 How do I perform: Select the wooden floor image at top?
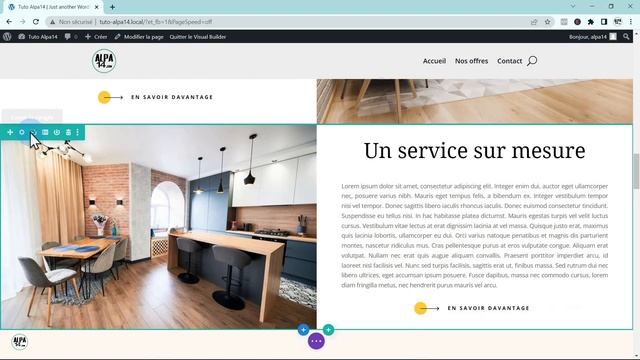tap(475, 101)
